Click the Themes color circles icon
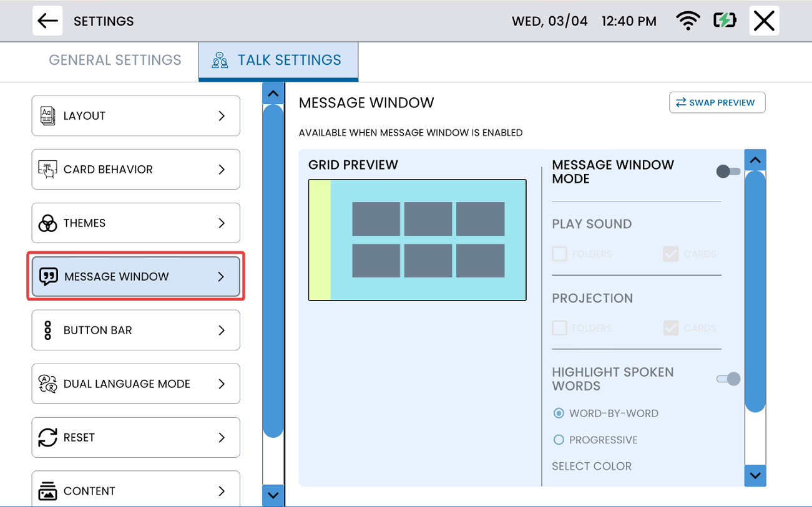Screen dimensions: 812x507 coord(47,223)
